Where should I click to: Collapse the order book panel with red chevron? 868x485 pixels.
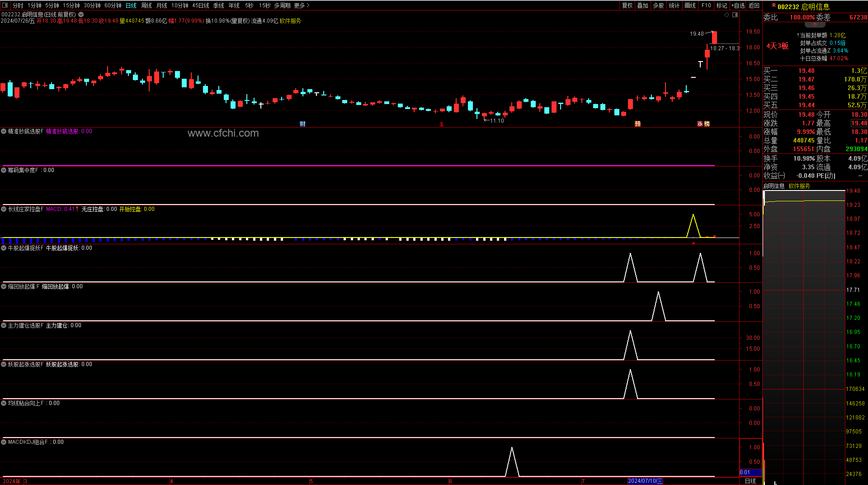(815, 25)
